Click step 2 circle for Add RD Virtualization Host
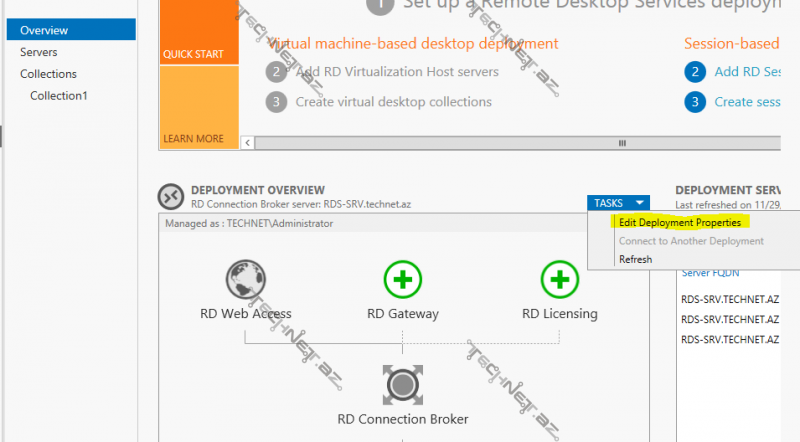The image size is (800, 442). coord(276,72)
